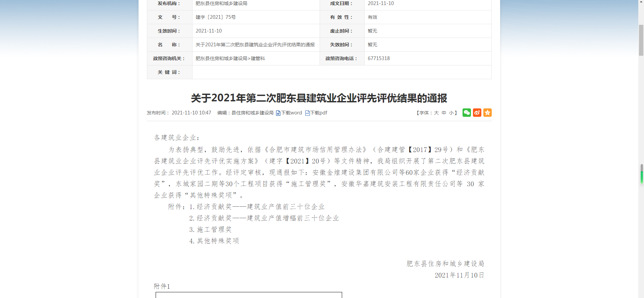Click the 关键词 label cell

(x=169, y=72)
